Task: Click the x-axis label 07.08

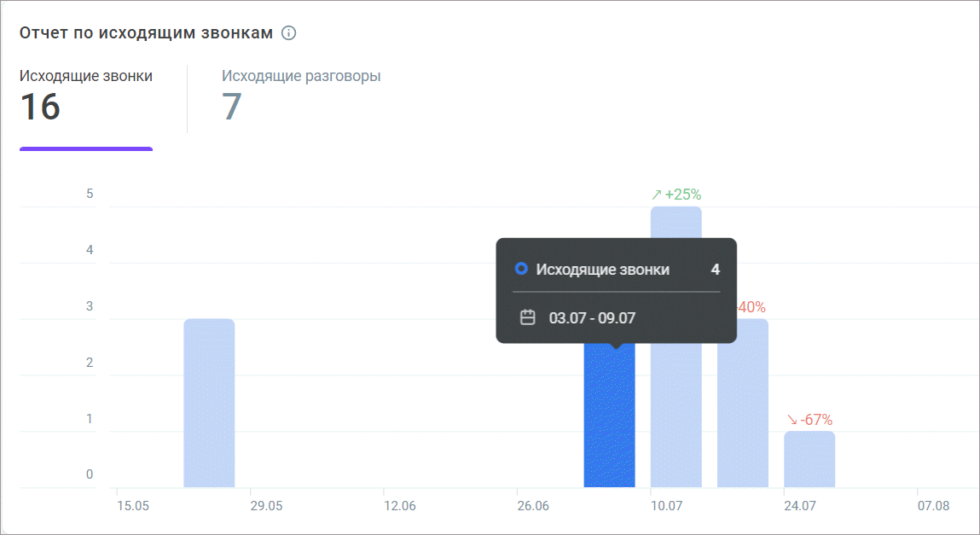Action: [x=934, y=506]
